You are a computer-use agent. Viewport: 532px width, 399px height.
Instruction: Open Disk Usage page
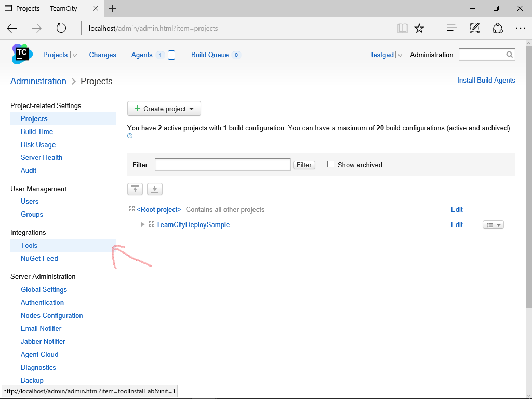(38, 144)
